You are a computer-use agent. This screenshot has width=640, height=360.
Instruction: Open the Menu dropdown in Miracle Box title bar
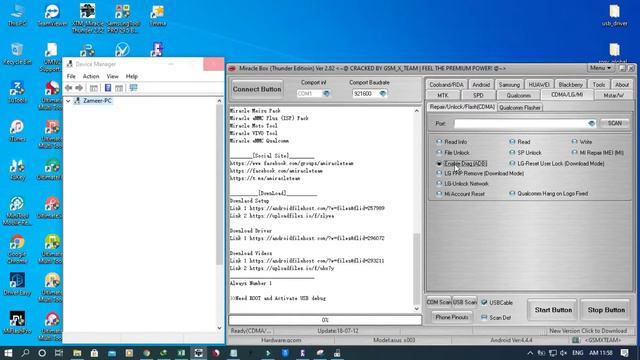pyautogui.click(x=600, y=68)
